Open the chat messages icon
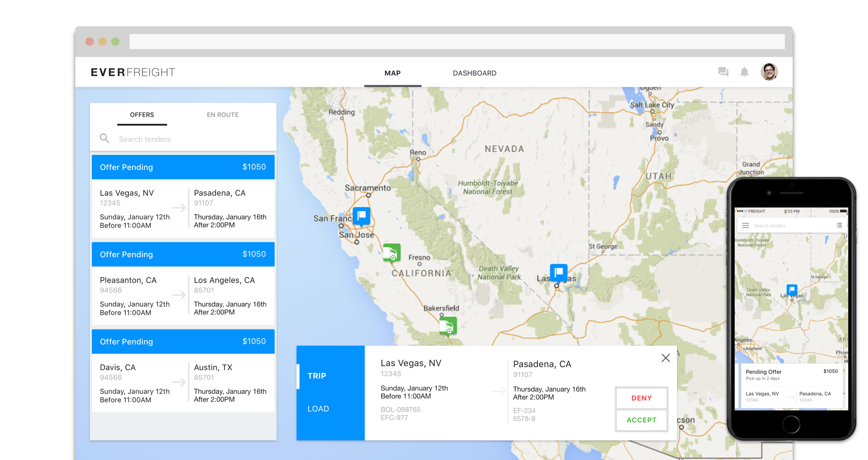This screenshot has height=460, width=868. pyautogui.click(x=723, y=72)
